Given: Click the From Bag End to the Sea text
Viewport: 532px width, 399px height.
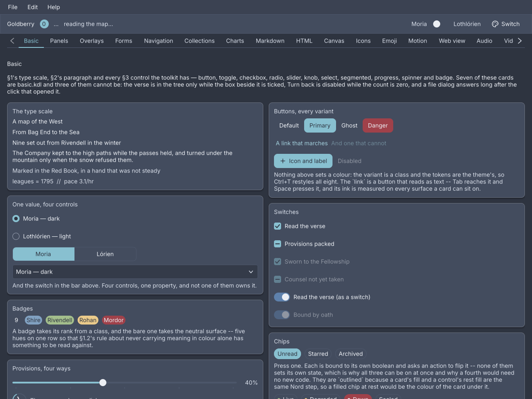Looking at the screenshot, I should click(46, 132).
